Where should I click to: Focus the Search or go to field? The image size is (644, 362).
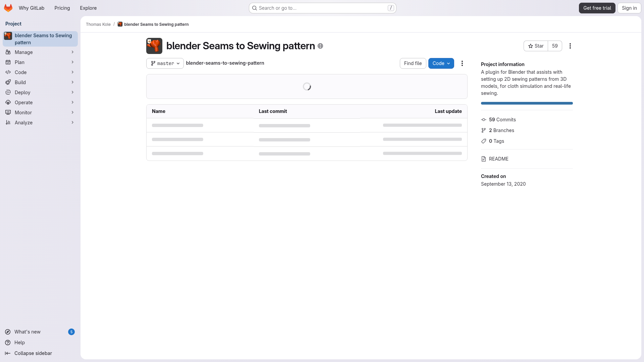[x=322, y=8]
